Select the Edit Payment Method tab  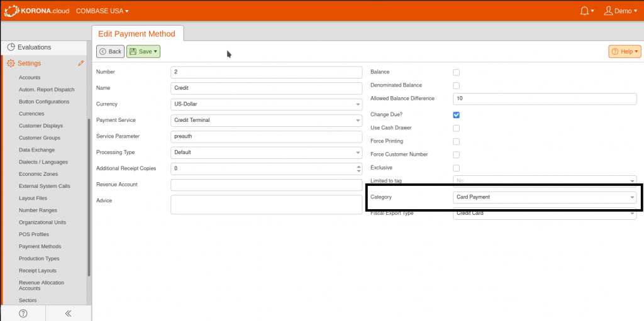(x=136, y=34)
